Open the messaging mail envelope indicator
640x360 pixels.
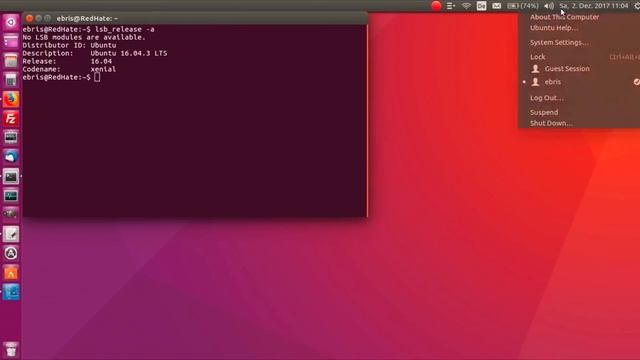click(x=496, y=6)
